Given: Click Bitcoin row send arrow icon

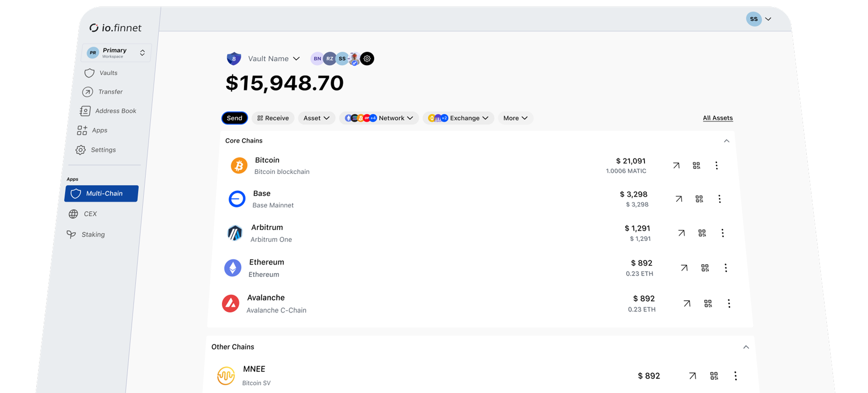Looking at the screenshot, I should [x=676, y=165].
